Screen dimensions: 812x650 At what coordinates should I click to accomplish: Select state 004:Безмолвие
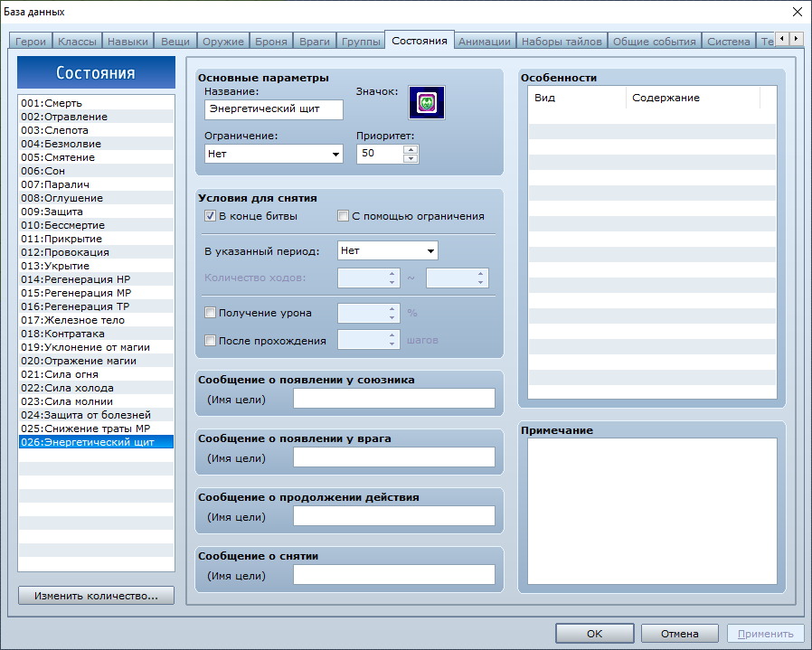point(97,144)
